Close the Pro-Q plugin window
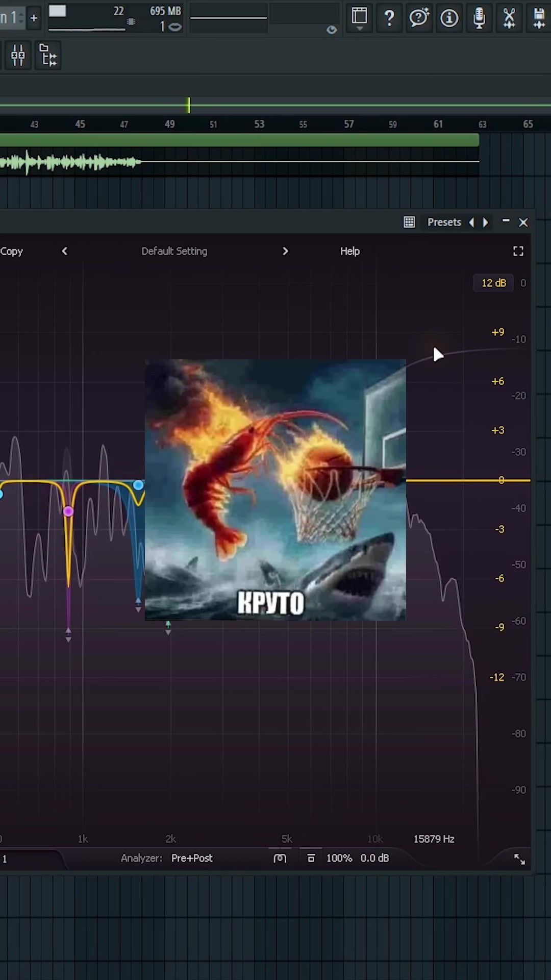This screenshot has width=551, height=980. click(523, 222)
